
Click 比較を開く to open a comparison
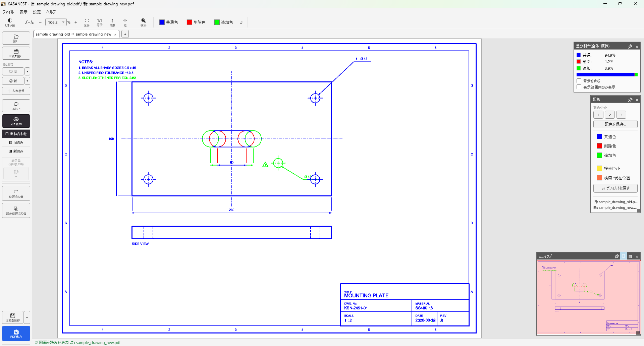[x=16, y=53]
